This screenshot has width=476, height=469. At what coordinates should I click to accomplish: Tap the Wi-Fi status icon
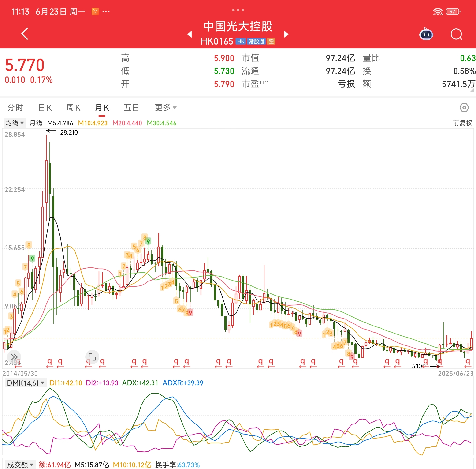438,11
